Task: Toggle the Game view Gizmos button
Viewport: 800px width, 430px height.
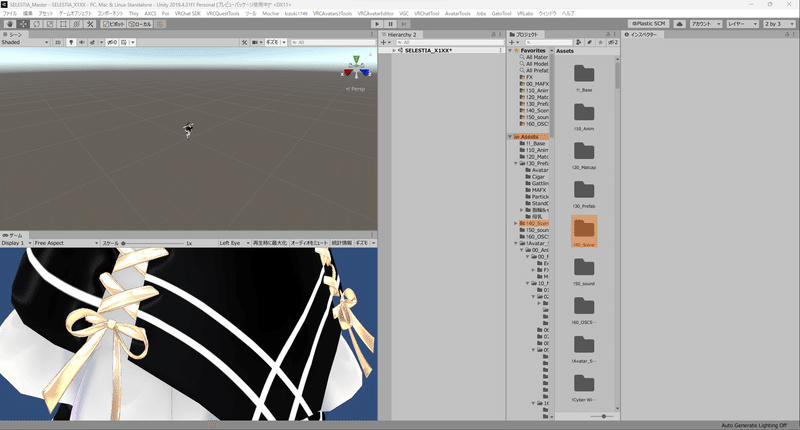Action: point(362,243)
